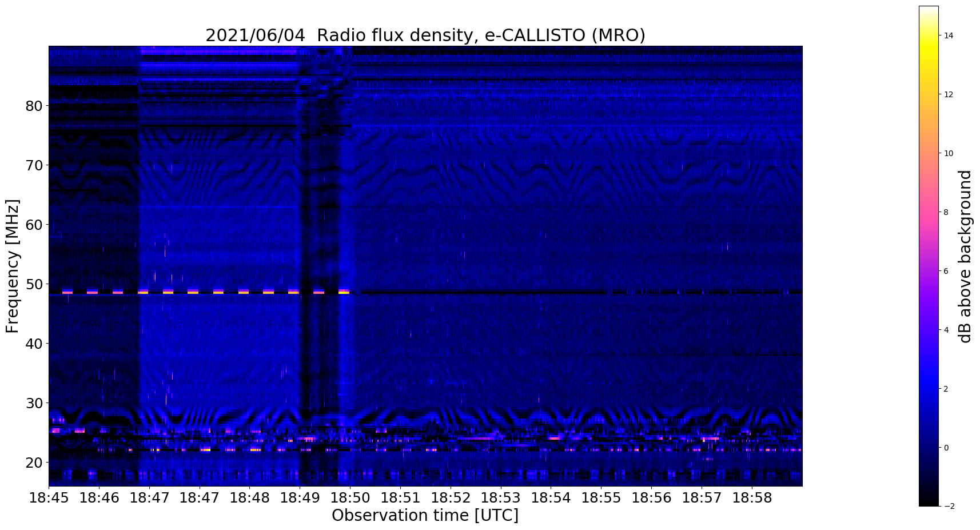
Task: Click the 18:46 time tick label
Action: (99, 498)
